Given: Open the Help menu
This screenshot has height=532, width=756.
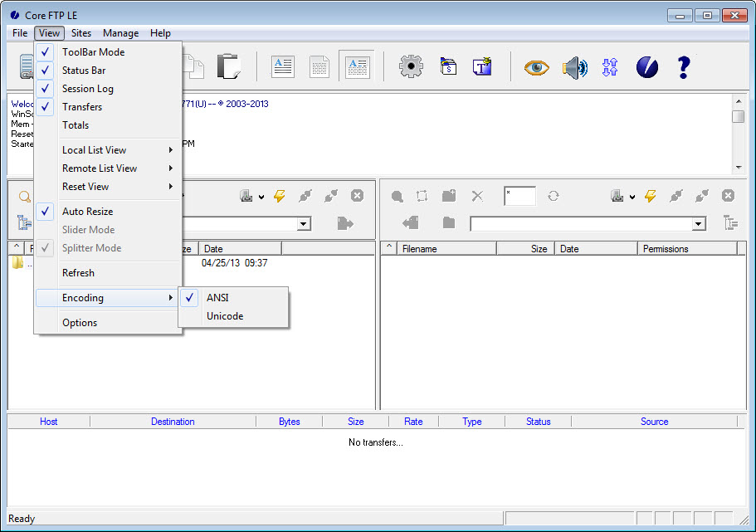Looking at the screenshot, I should tap(160, 33).
